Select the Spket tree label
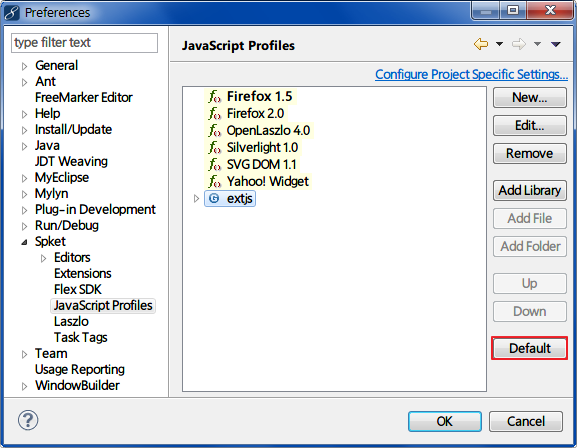 point(50,241)
